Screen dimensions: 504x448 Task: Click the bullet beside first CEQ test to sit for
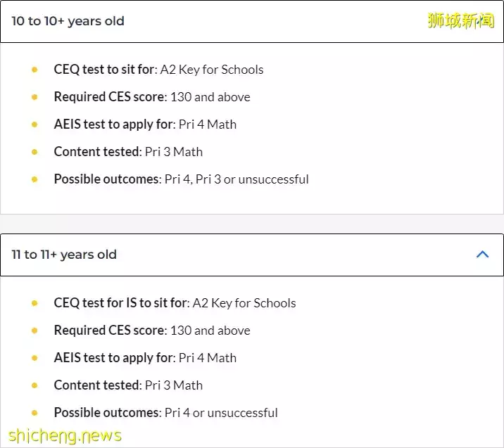coord(34,70)
